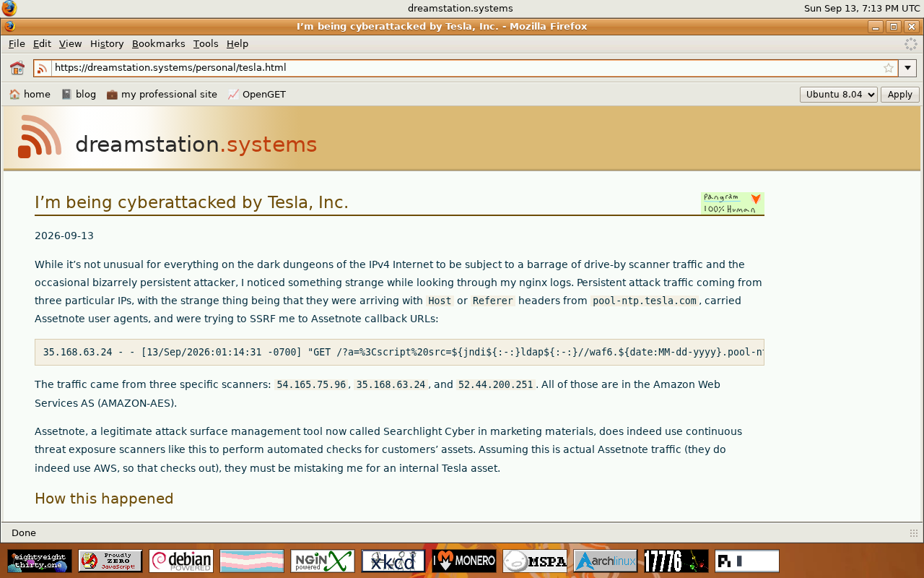This screenshot has width=924, height=578.
Task: Click the Debian Powered badge
Action: [181, 561]
